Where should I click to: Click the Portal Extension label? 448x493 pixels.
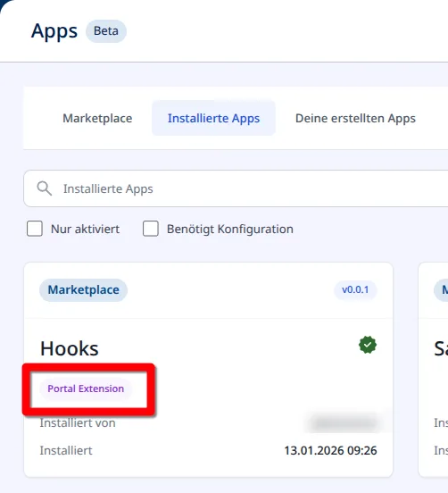point(86,389)
